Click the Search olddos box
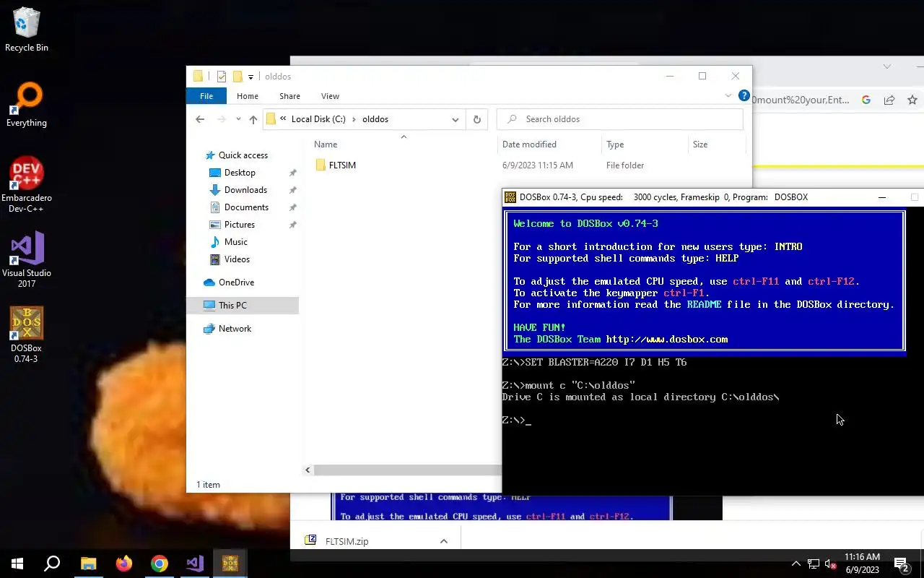This screenshot has width=924, height=578. pos(620,119)
